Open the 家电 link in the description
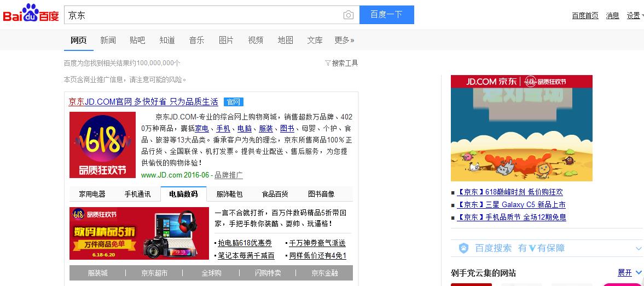This screenshot has width=644, height=286. pyautogui.click(x=202, y=128)
